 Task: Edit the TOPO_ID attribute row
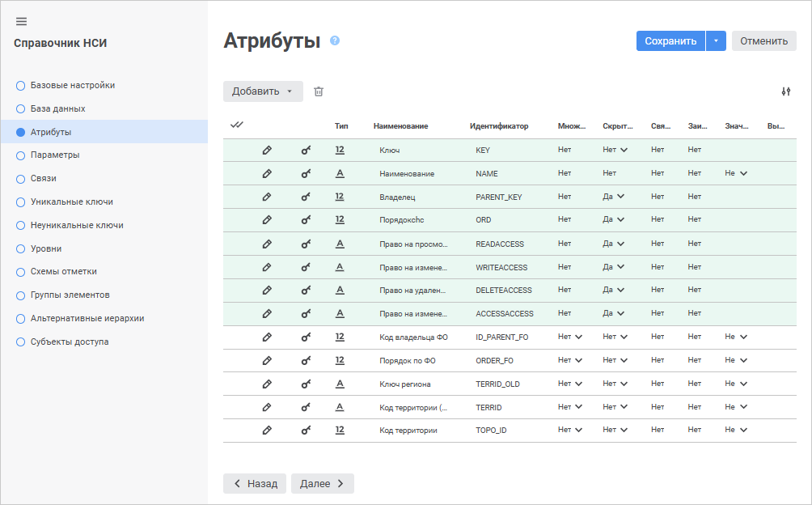267,430
